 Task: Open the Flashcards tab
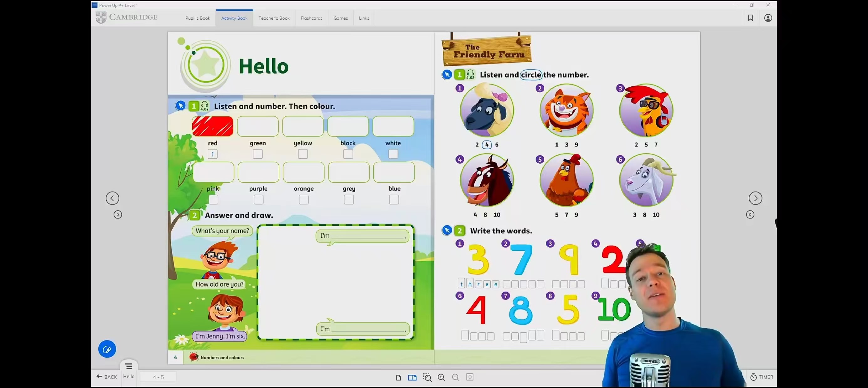point(311,18)
